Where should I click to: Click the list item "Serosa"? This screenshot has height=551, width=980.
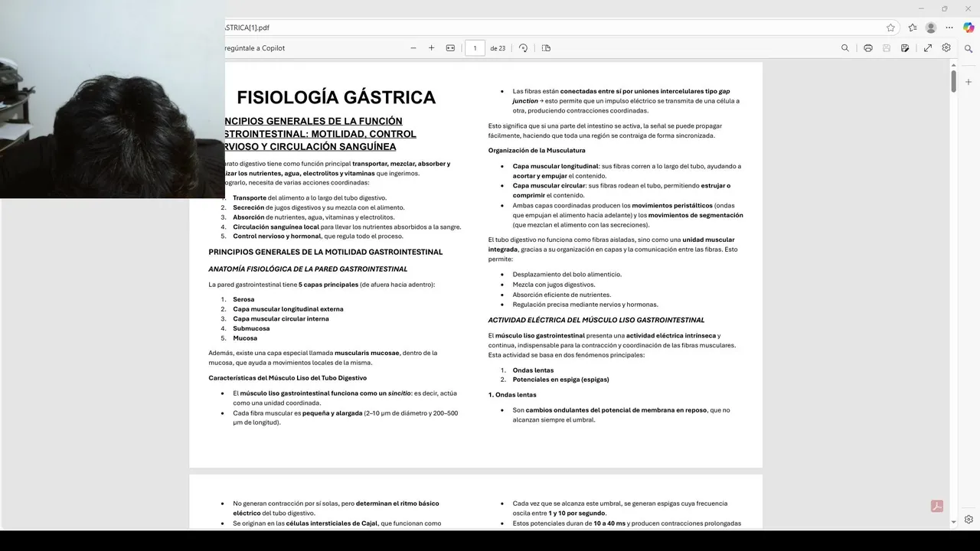point(243,299)
